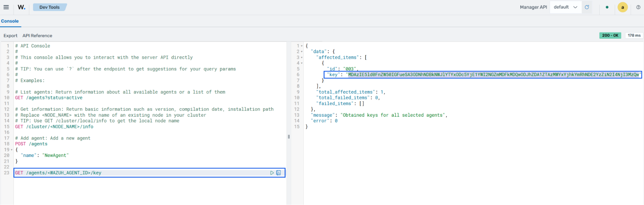Refresh the Manager API selection
The height and width of the screenshot is (205, 644).
point(587,7)
